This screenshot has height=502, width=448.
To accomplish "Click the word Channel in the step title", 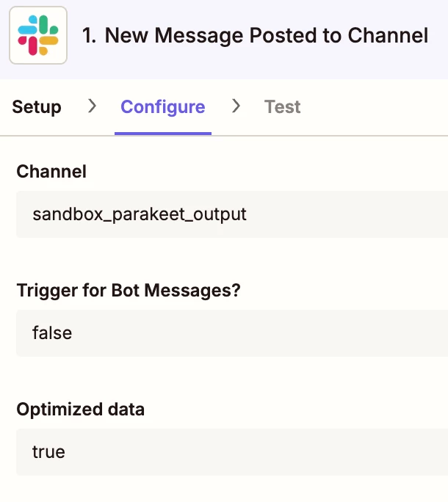I will click(388, 35).
